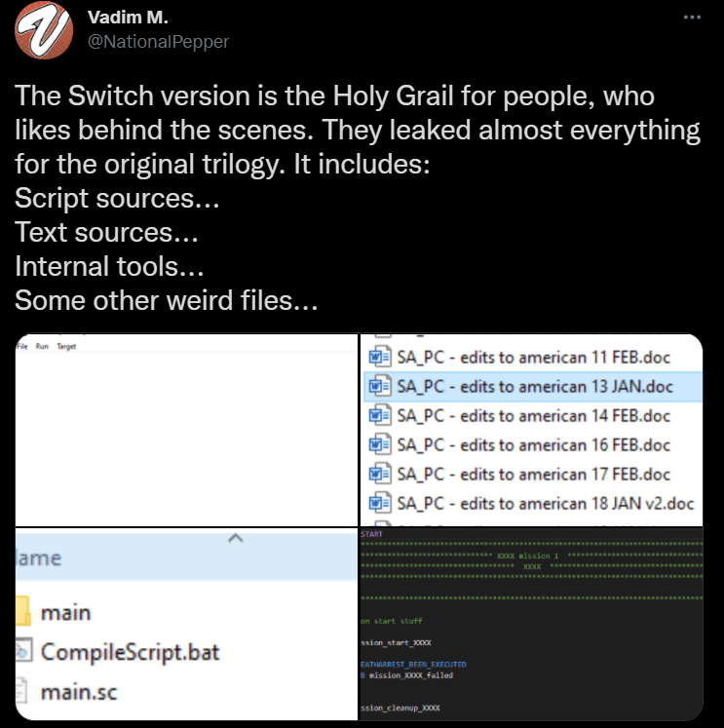Click the main.sc file icon
The image size is (724, 728).
24,693
